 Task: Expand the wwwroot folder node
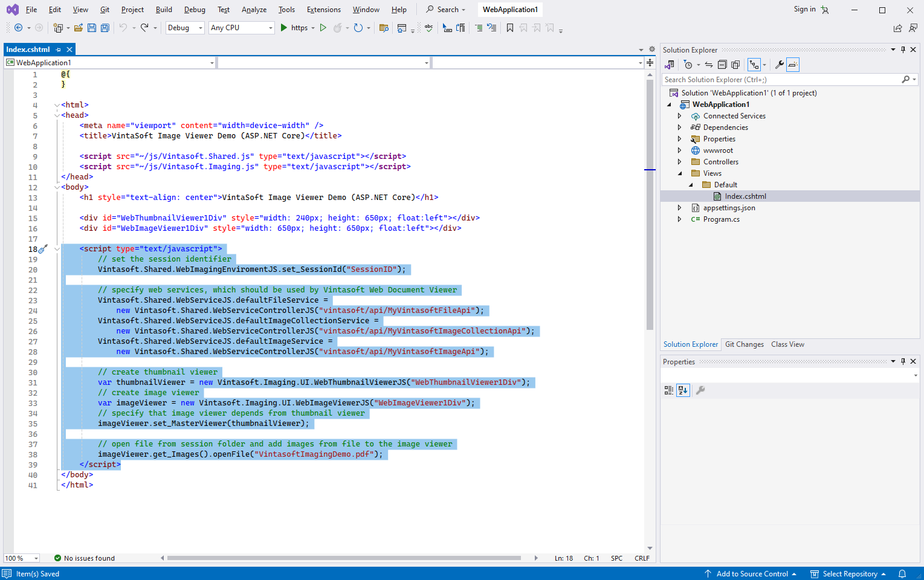(679, 150)
